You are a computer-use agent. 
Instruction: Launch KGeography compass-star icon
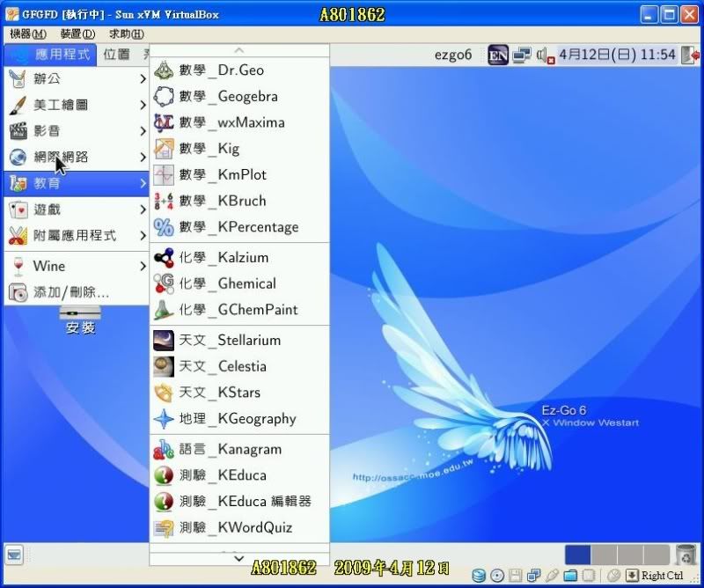[x=164, y=419]
